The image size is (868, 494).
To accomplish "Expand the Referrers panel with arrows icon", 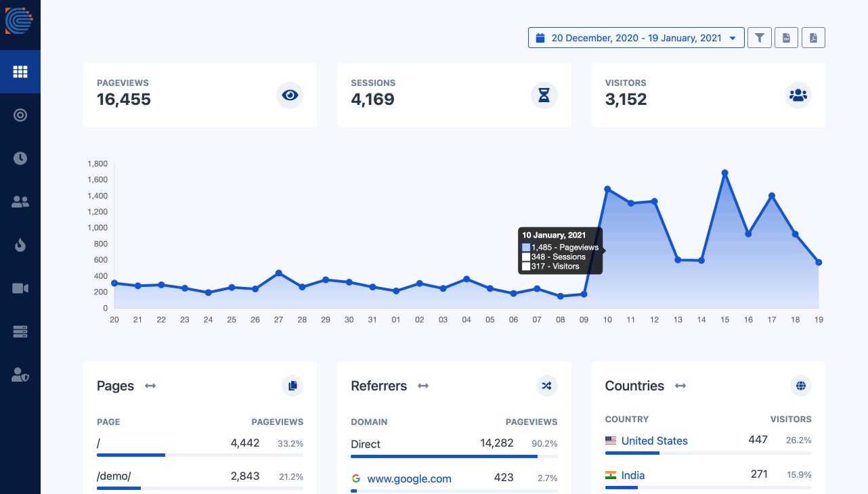I will [423, 386].
